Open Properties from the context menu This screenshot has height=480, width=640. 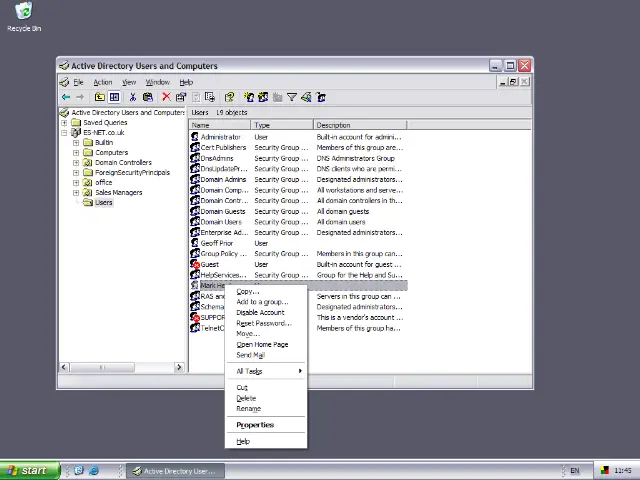point(266,425)
